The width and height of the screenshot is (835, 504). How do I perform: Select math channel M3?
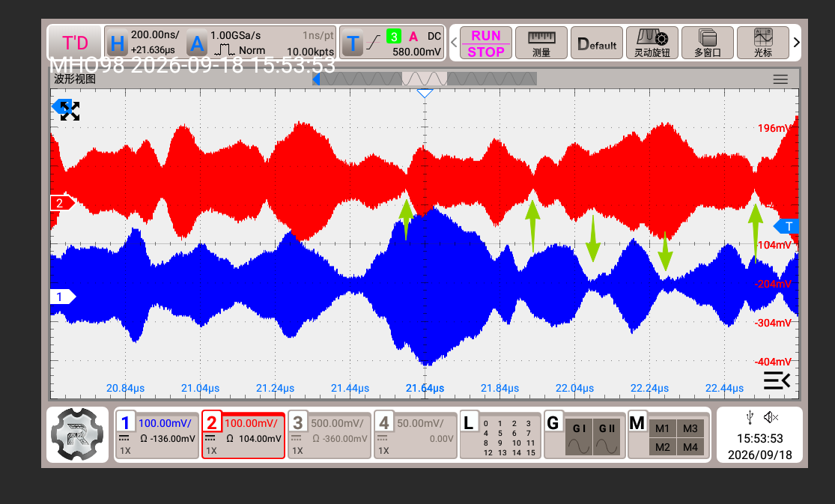(690, 428)
